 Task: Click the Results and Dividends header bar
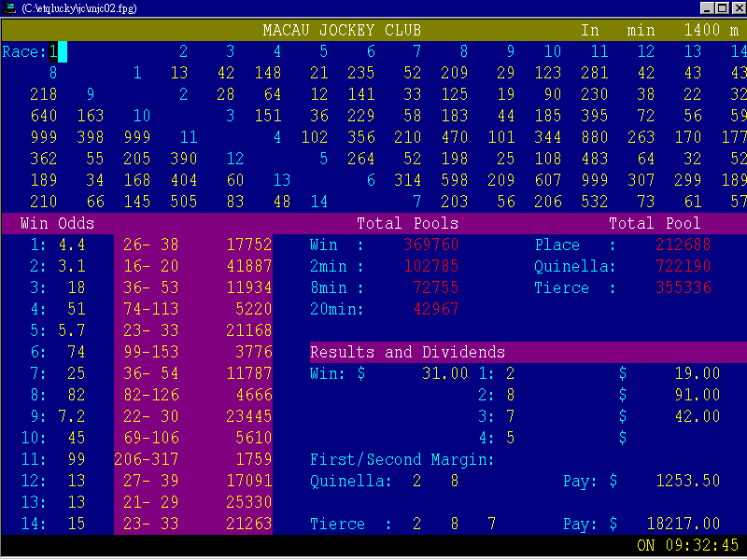[407, 352]
